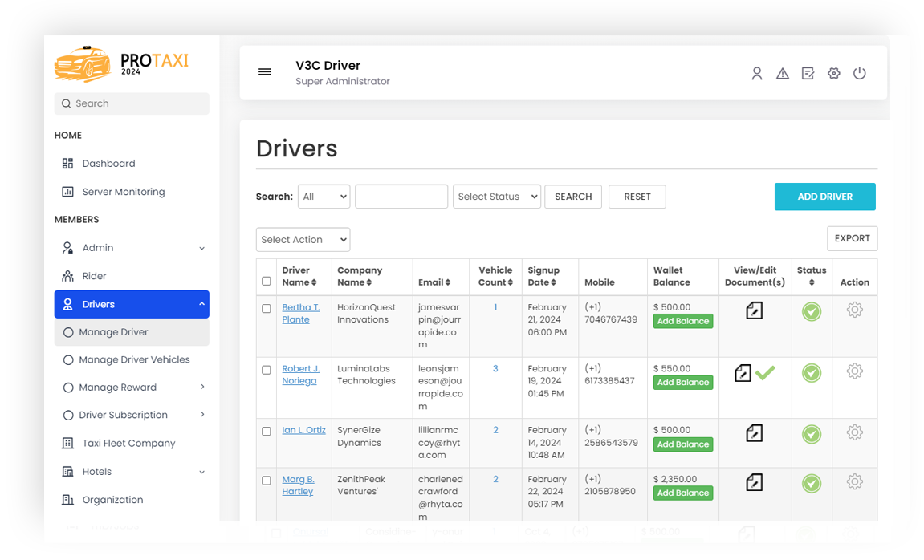Open action gear for Marg B. Hartley
Image resolution: width=924 pixels, height=560 pixels.
[x=854, y=481]
